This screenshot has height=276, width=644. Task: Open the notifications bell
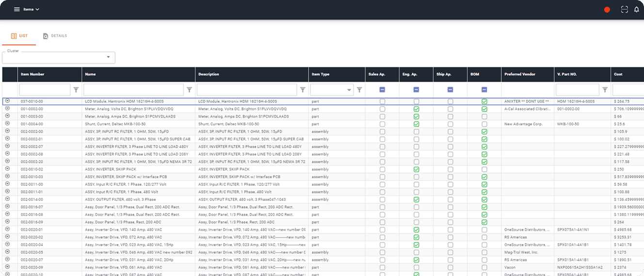[x=637, y=9]
